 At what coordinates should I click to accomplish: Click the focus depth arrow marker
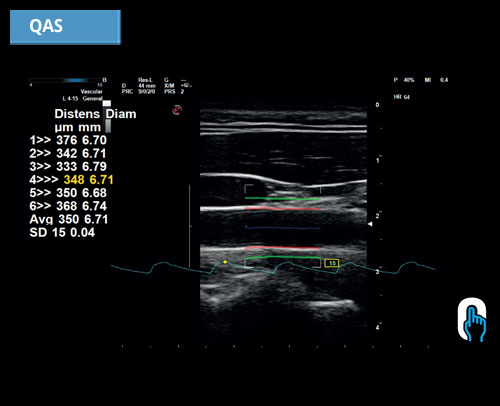coord(370,224)
